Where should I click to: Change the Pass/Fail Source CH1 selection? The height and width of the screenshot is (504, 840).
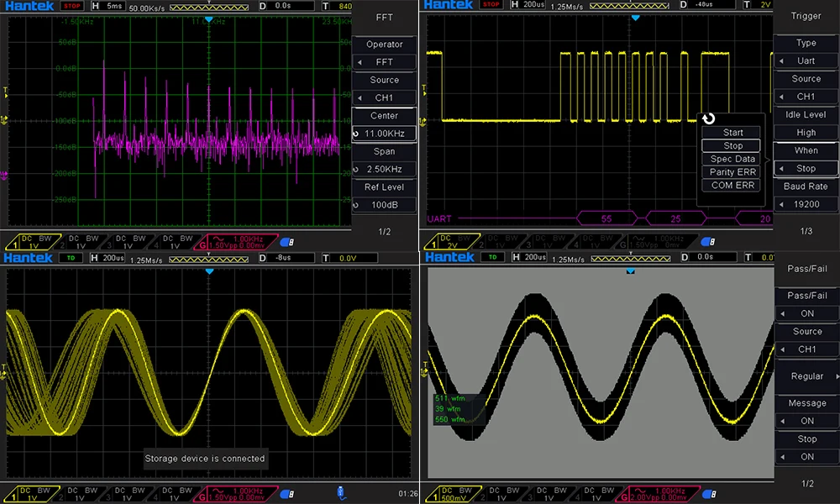tap(806, 349)
